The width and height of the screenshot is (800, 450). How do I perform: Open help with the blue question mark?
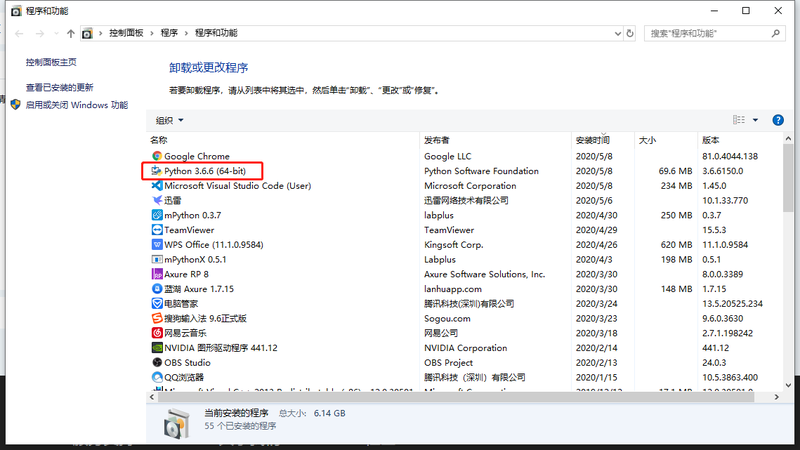pos(778,120)
